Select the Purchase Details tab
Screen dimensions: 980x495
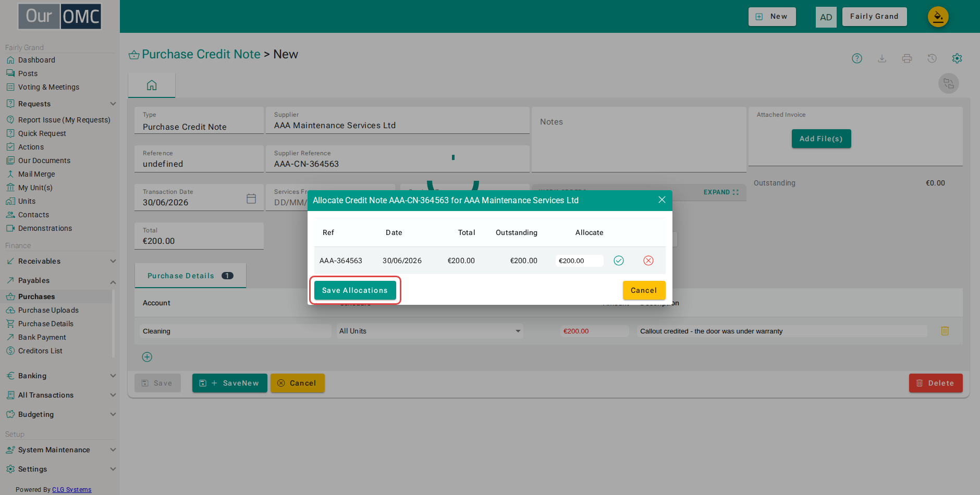pos(190,276)
